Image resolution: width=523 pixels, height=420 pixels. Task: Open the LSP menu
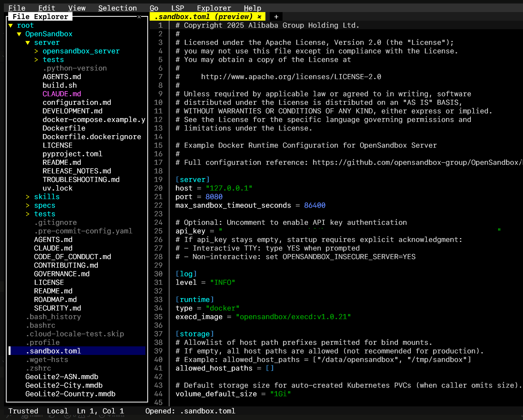click(x=178, y=8)
